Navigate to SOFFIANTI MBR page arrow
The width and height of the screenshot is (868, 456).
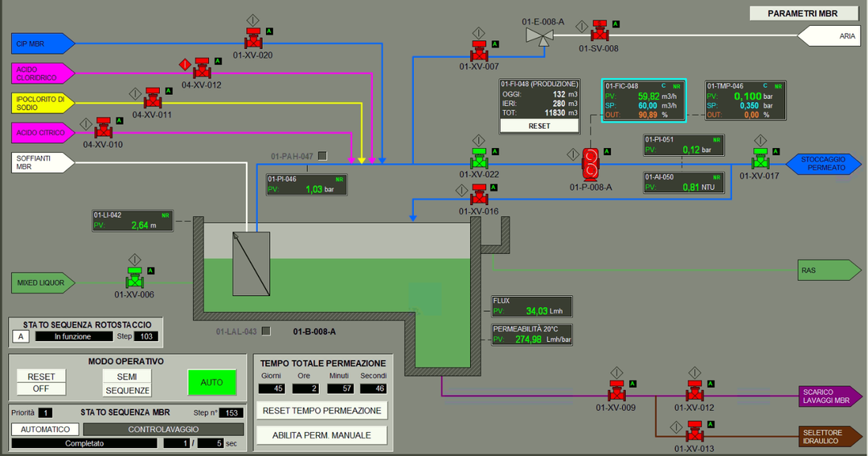point(43,162)
